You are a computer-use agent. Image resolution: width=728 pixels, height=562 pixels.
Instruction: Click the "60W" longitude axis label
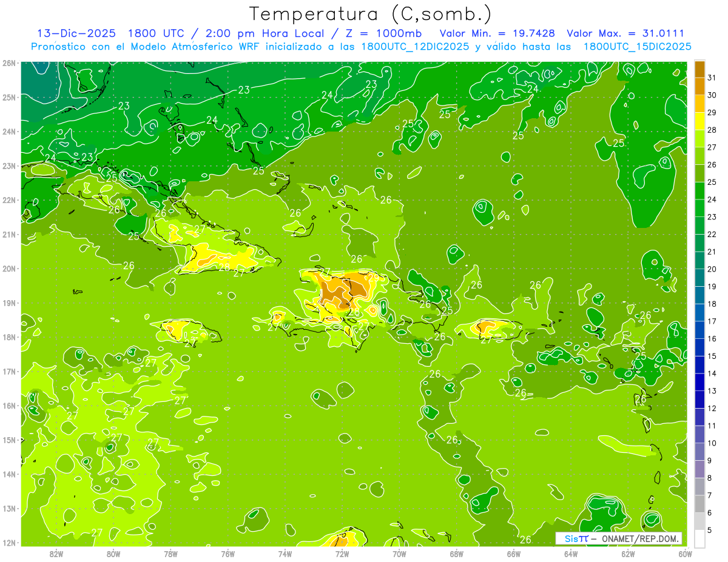[x=686, y=554]
